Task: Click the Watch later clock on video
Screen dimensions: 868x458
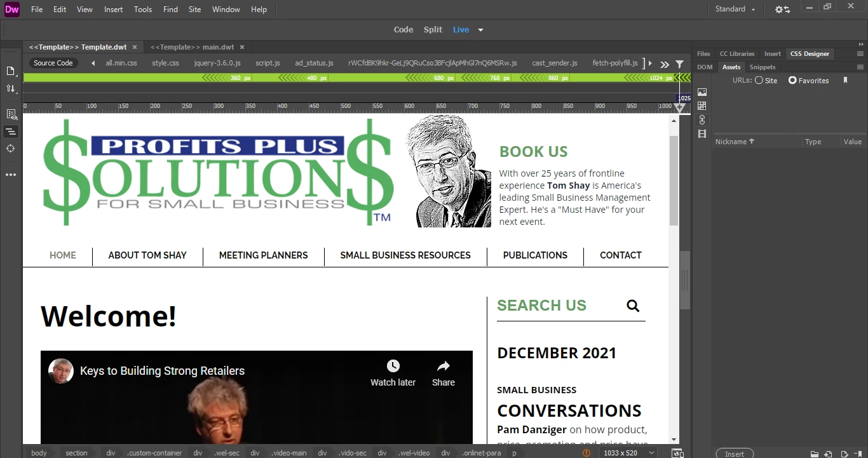Action: point(393,366)
